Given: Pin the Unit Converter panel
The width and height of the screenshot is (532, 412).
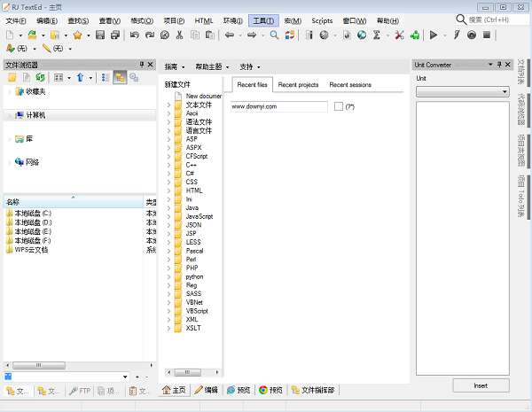Looking at the screenshot, I should tap(499, 65).
